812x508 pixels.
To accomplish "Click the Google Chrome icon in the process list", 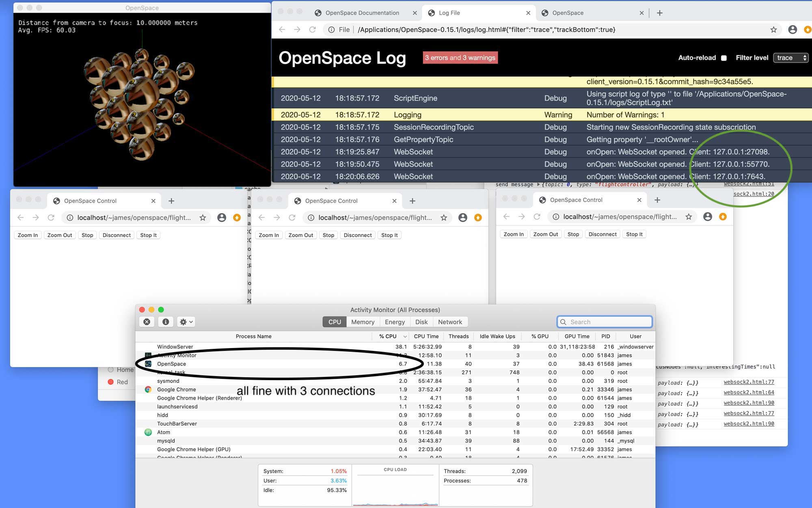I will click(x=148, y=389).
